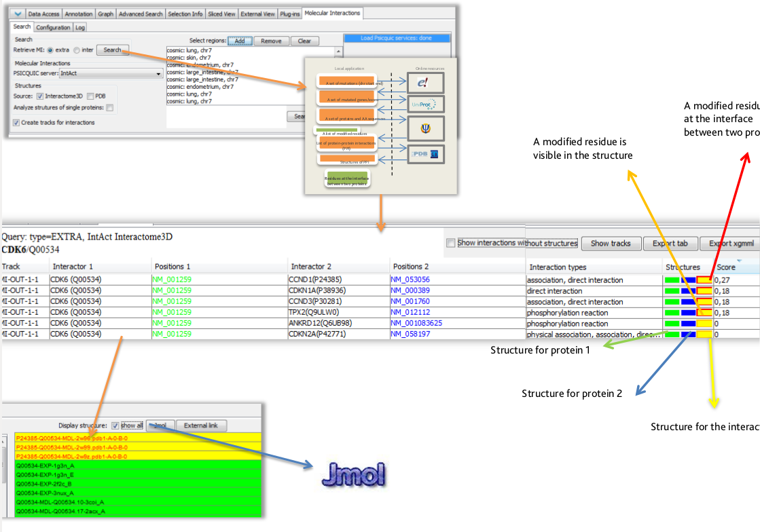Click blue protein 2 structure bar in CDKN1A row

coord(688,291)
